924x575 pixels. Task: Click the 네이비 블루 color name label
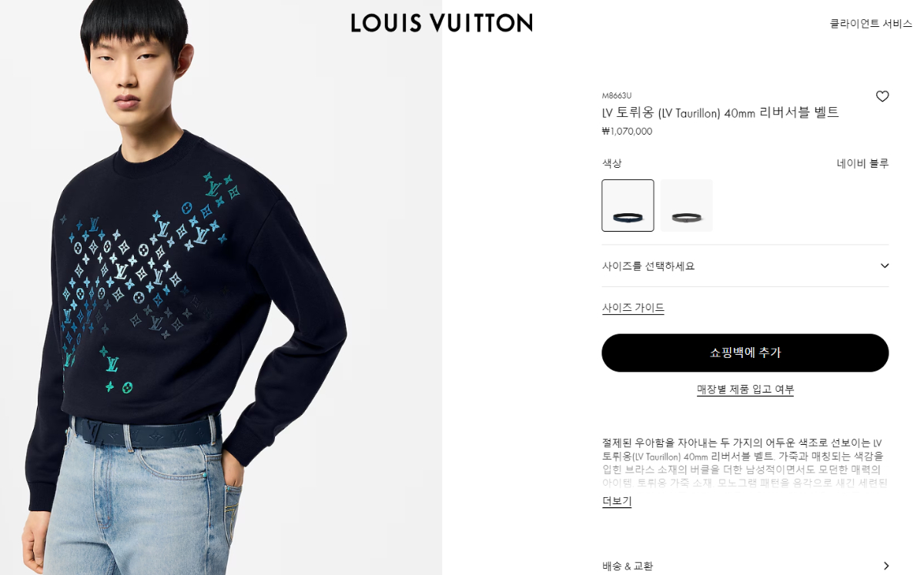(x=863, y=163)
